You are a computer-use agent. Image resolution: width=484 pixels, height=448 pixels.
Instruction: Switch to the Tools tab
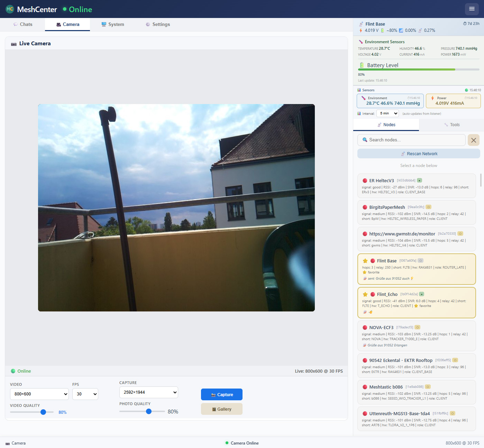coord(451,125)
